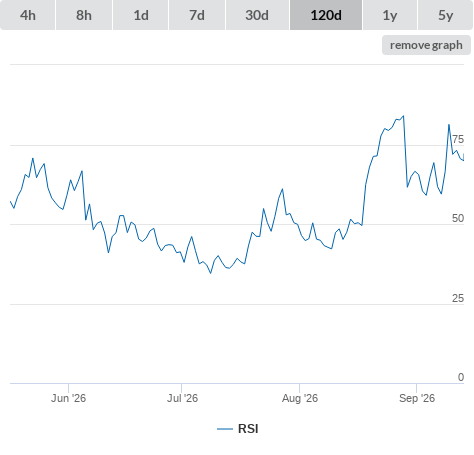Click the Aug '26 axis label
This screenshot has height=455, width=474.
click(x=300, y=398)
